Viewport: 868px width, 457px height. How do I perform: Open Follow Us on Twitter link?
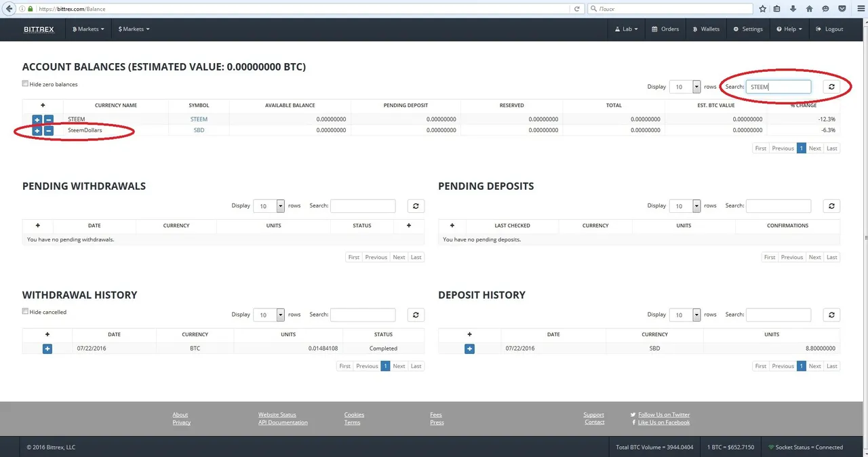(x=664, y=415)
